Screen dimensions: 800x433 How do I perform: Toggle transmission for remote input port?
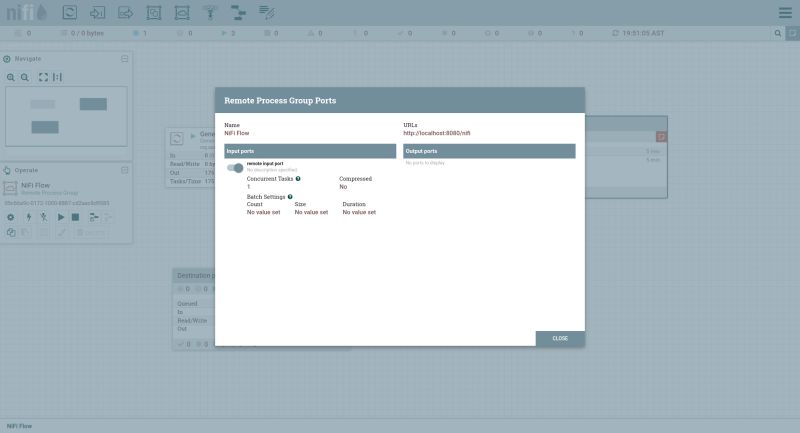(235, 168)
